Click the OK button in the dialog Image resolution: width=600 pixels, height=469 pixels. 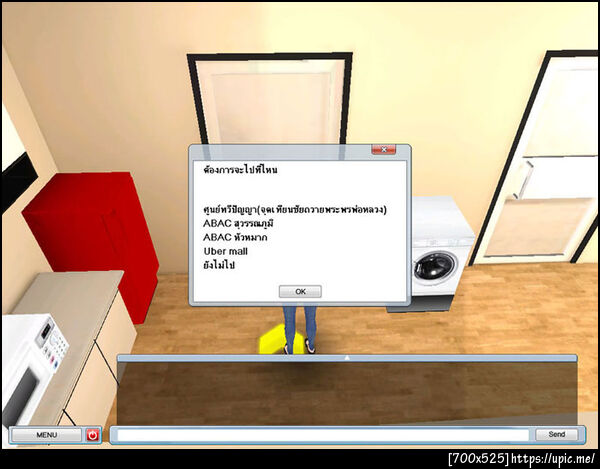point(300,291)
